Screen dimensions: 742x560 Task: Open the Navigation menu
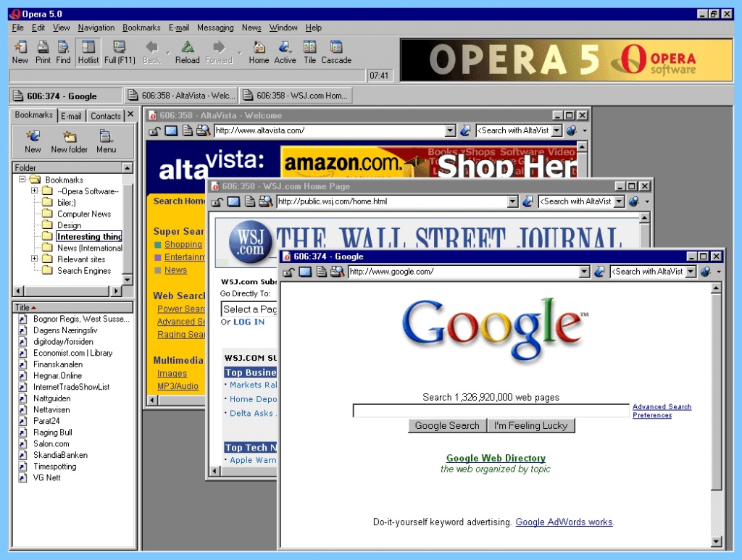point(96,28)
